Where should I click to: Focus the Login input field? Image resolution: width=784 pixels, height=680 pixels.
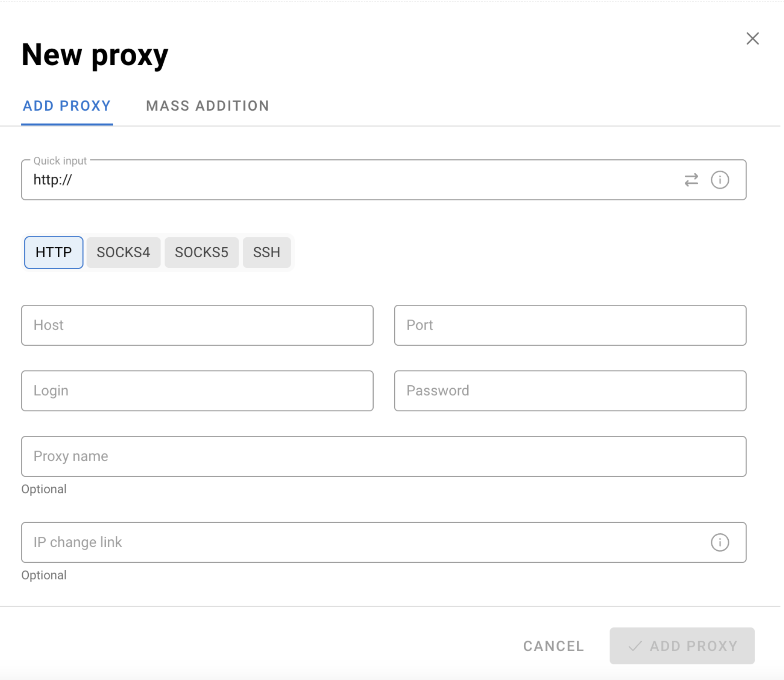click(197, 391)
